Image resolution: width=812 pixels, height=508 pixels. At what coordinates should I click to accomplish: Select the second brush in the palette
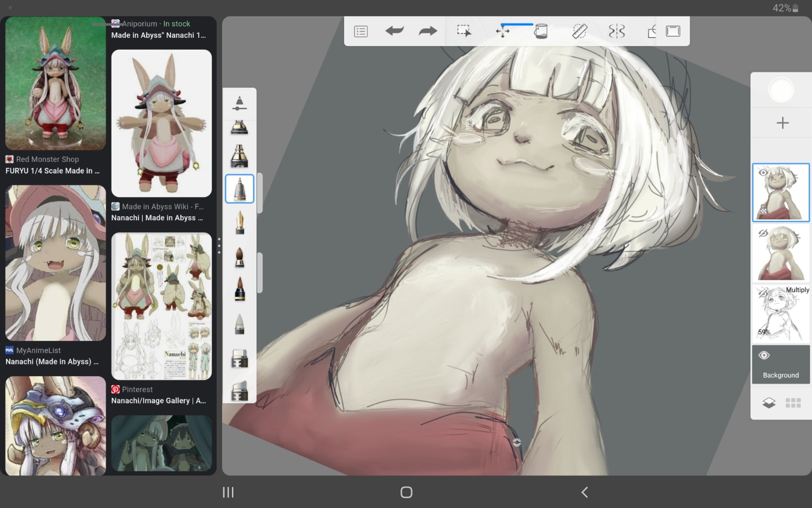[x=239, y=127]
